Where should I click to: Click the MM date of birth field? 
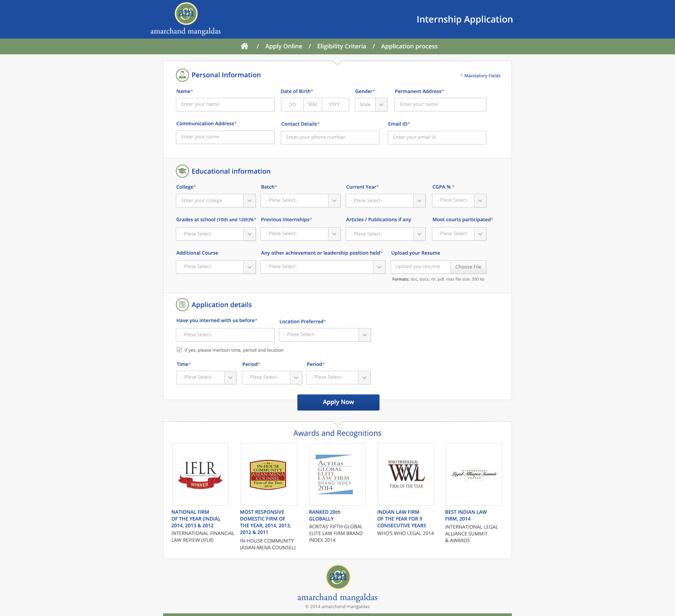click(313, 105)
